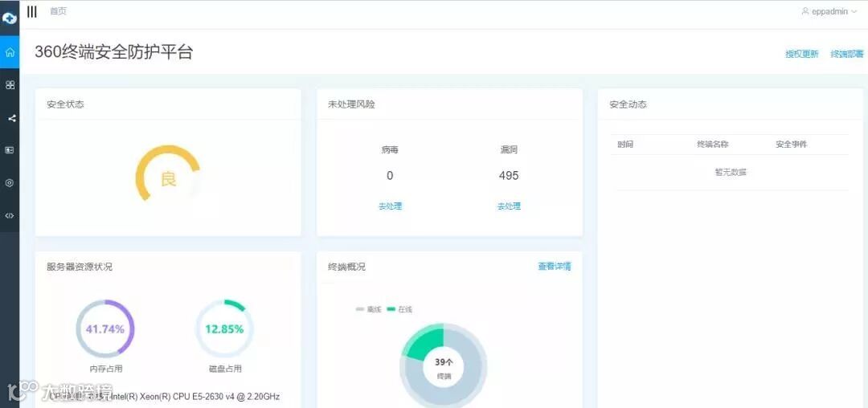Click the 终端概况 card title
The height and width of the screenshot is (408, 868).
coord(346,267)
